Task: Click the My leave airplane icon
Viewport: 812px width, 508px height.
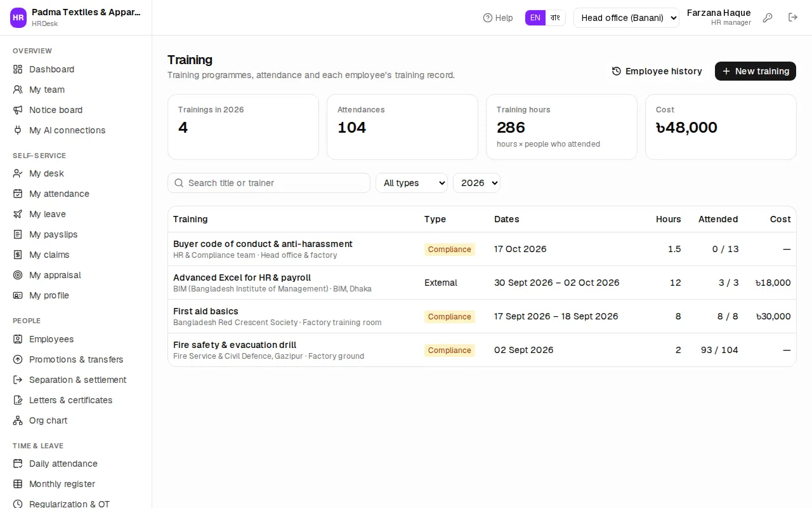Action: pos(18,214)
